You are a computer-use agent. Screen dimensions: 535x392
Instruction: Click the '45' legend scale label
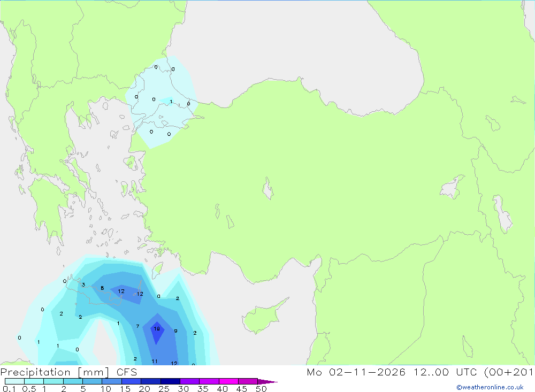coord(242,389)
